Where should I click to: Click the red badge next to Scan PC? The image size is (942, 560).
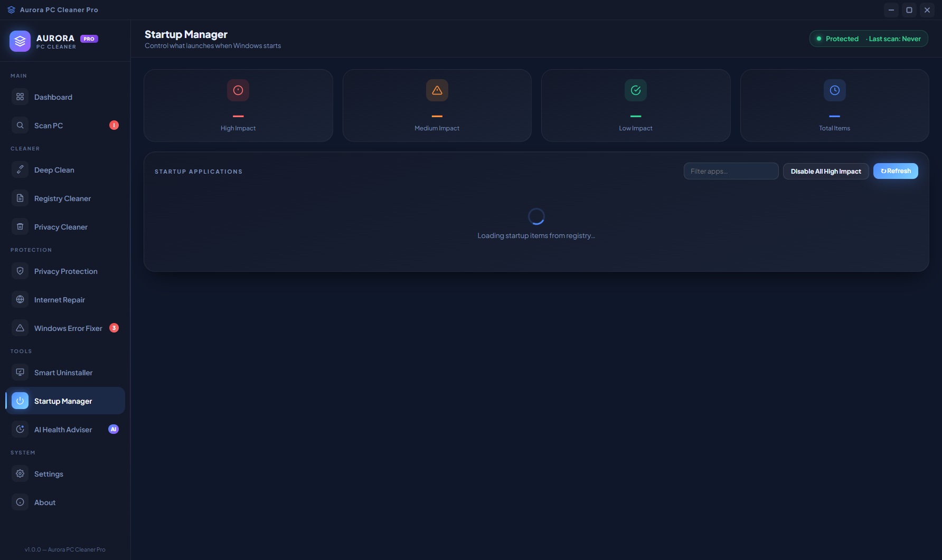(114, 125)
